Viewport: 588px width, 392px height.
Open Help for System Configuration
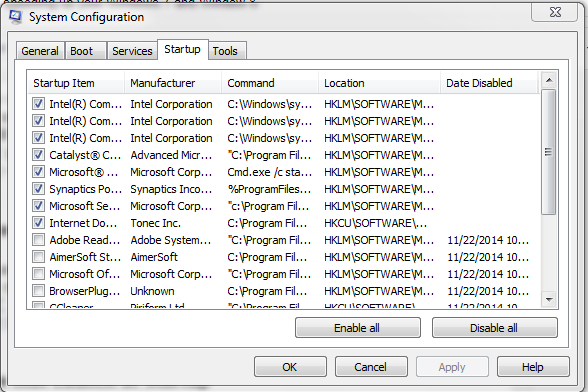tap(533, 366)
